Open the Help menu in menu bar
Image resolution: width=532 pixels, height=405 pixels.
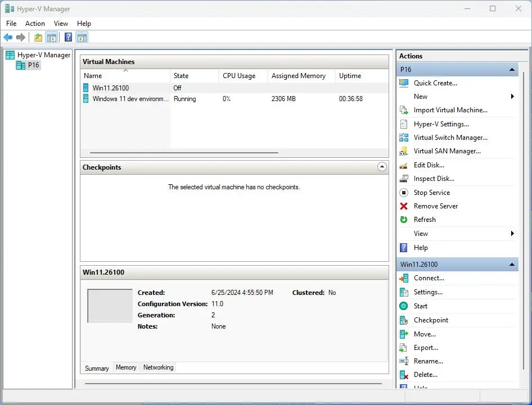pos(84,24)
